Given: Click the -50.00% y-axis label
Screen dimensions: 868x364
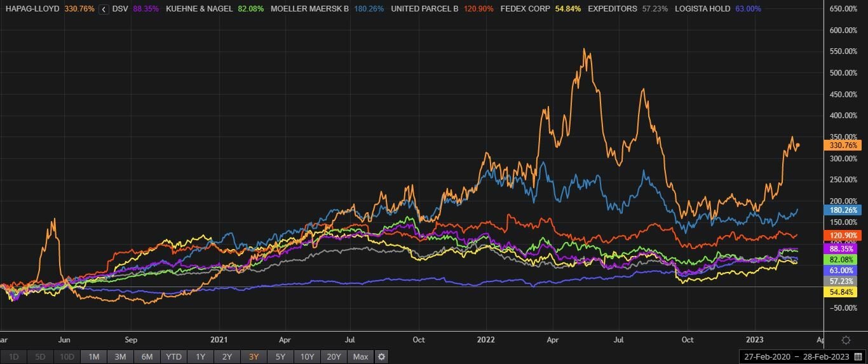Looking at the screenshot, I should [x=844, y=308].
